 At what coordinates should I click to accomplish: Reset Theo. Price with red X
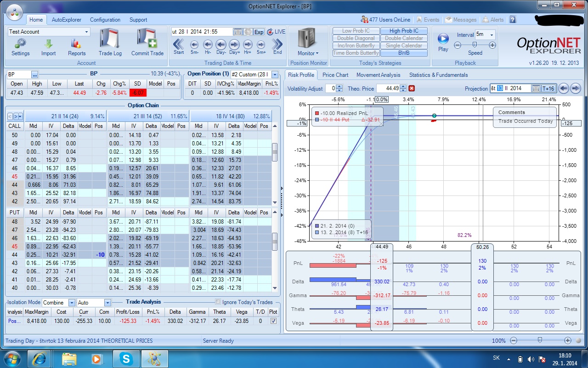(412, 89)
